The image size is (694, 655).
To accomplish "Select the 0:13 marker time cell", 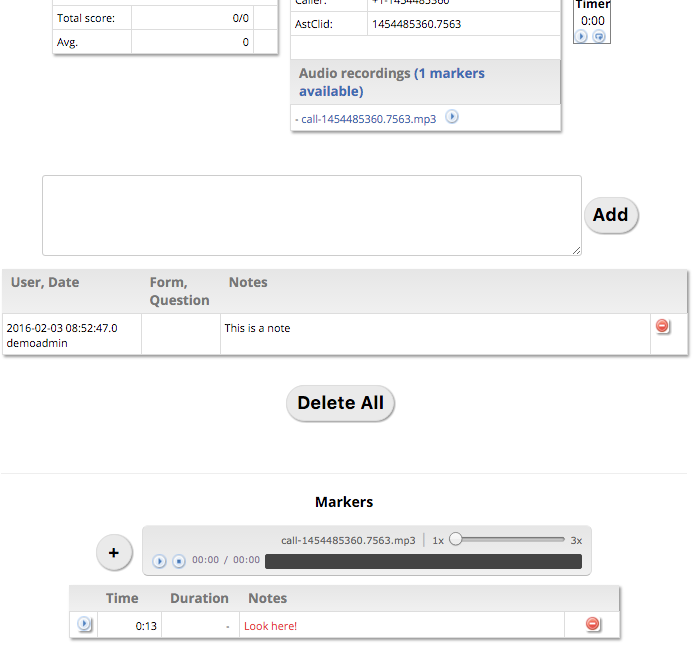I will coord(133,626).
